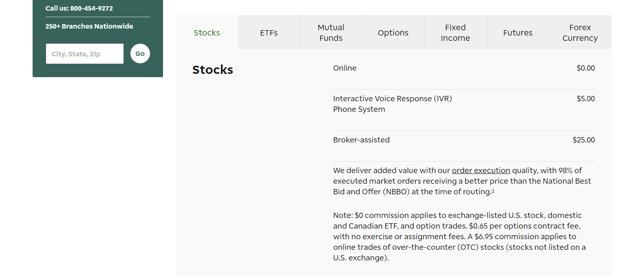Switch to the Futures tab
The width and height of the screenshot is (644, 280).
pos(518,32)
